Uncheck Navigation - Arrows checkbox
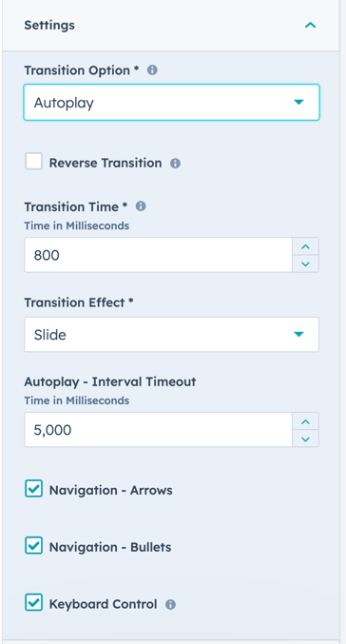 33,489
